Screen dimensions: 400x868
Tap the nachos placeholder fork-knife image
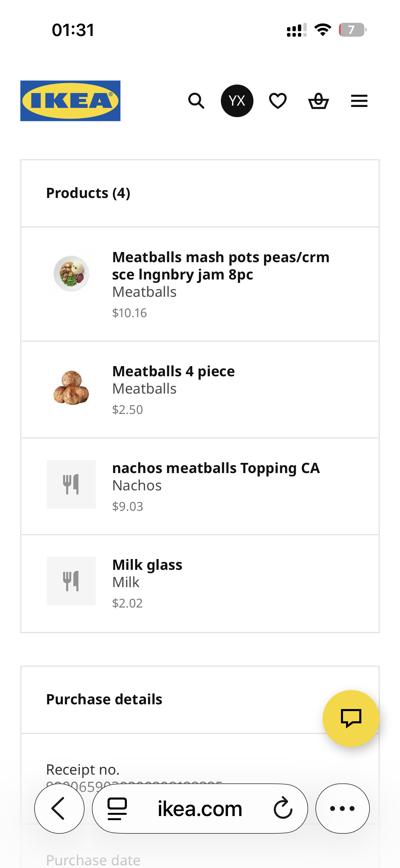(x=71, y=484)
